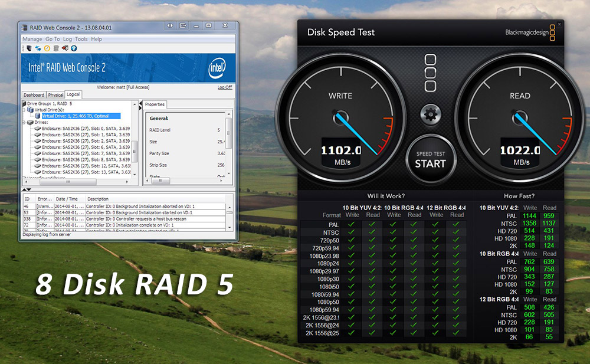Select the Logical tab
The image size is (590, 364).
[x=73, y=94]
